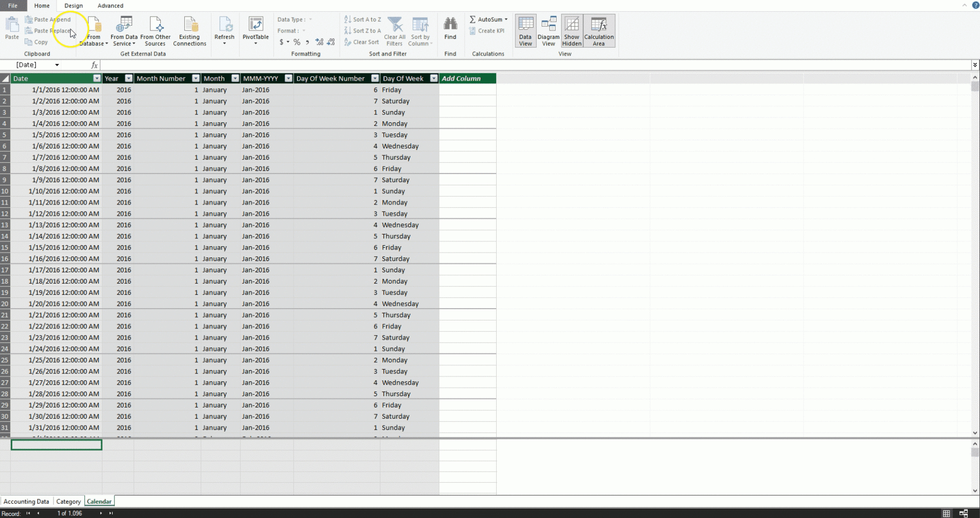This screenshot has width=980, height=518.
Task: Click the Show Hidden icon
Action: (x=571, y=29)
